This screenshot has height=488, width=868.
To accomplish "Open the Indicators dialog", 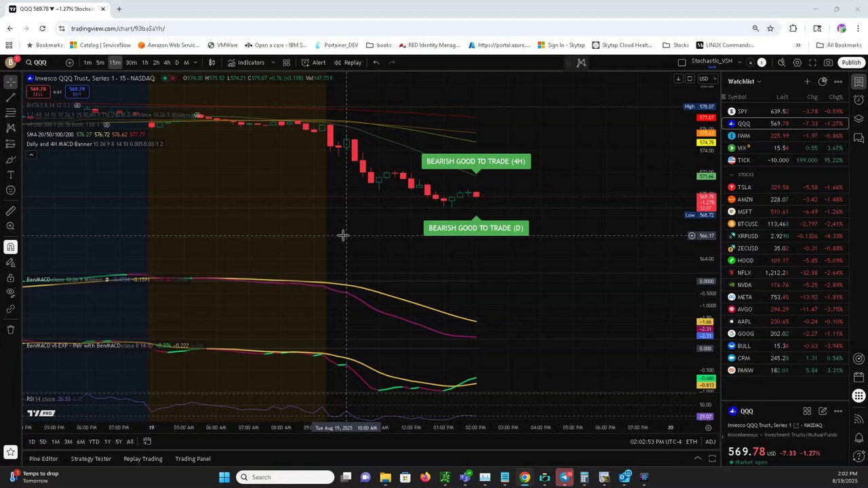I will tap(245, 62).
